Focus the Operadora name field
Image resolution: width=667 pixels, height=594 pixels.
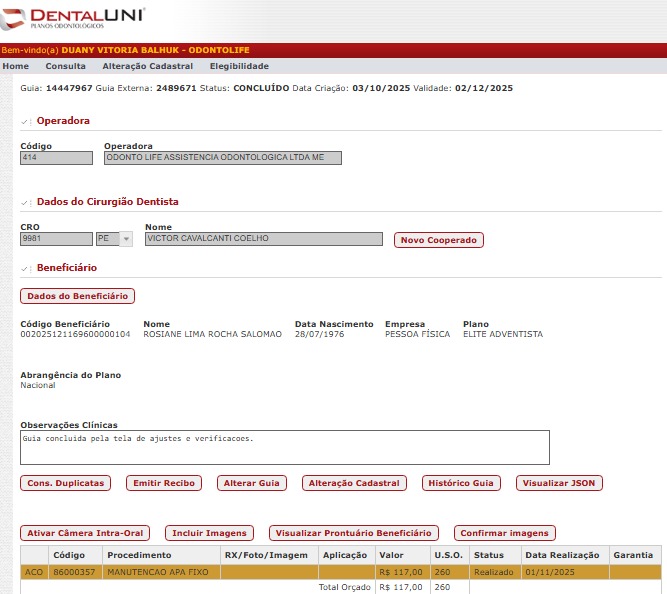(223, 158)
